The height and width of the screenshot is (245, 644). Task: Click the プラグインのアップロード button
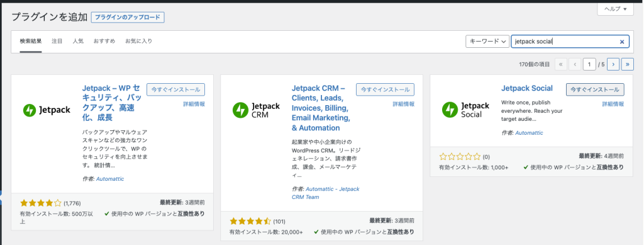coord(128,17)
